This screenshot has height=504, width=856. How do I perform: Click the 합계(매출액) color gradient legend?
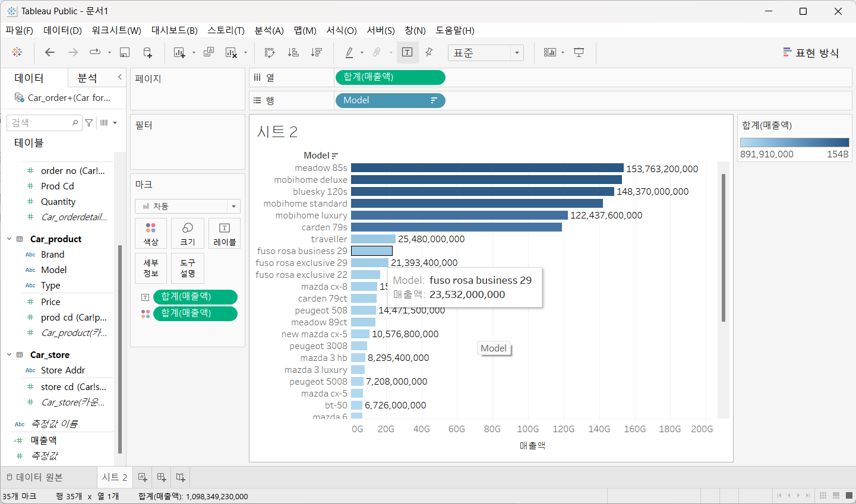(795, 142)
